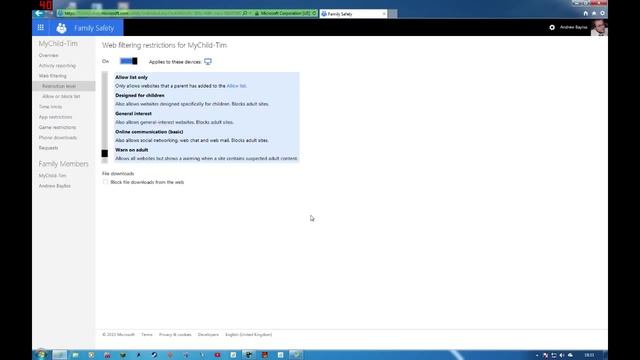Click the MyChild-Tim sidebar heading
Viewport: 640px width, 360px height.
(58, 44)
